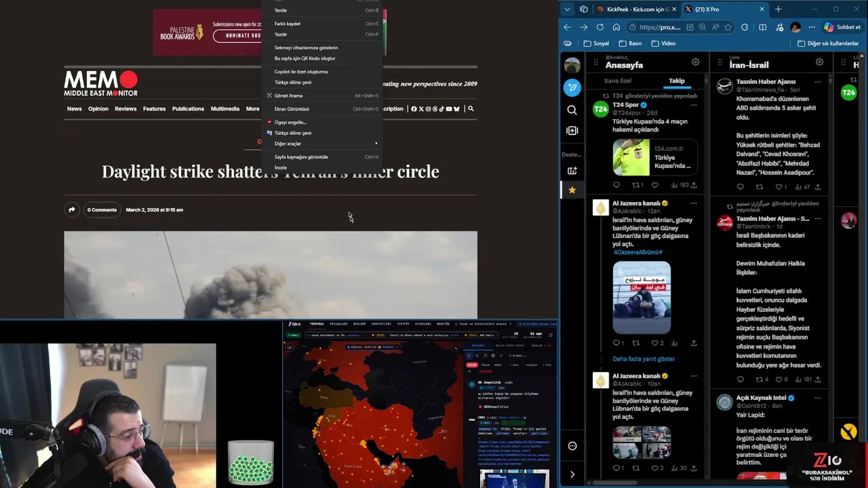Click Daha fazla yanıt göster link
Image resolution: width=868 pixels, height=488 pixels.
pyautogui.click(x=644, y=359)
